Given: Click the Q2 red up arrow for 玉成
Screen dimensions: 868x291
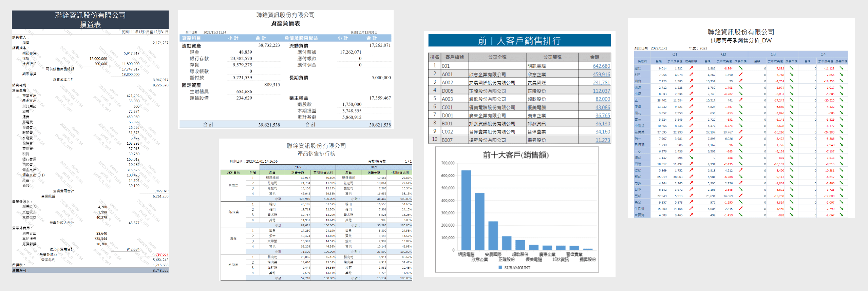Looking at the screenshot, I should pyautogui.click(x=741, y=196).
